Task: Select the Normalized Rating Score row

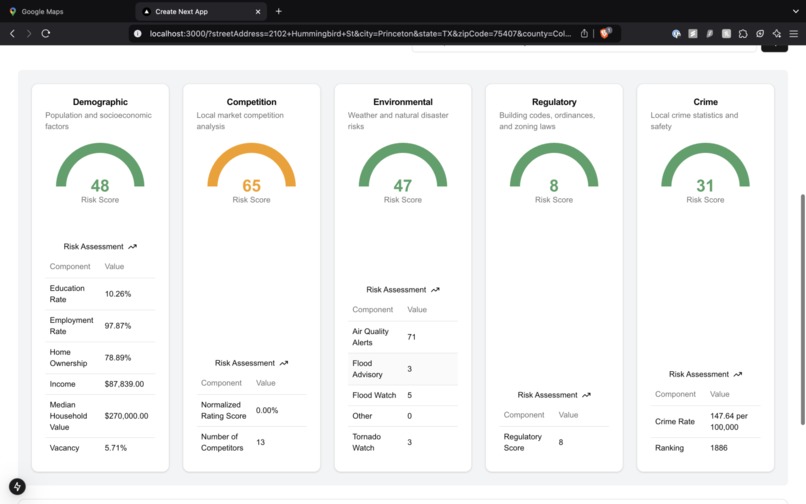Action: click(x=251, y=410)
